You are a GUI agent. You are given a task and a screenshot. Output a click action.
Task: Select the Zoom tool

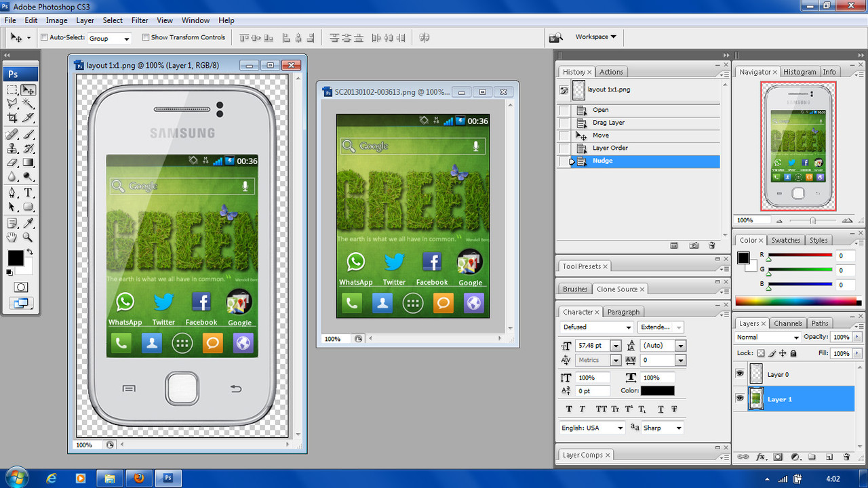point(28,237)
